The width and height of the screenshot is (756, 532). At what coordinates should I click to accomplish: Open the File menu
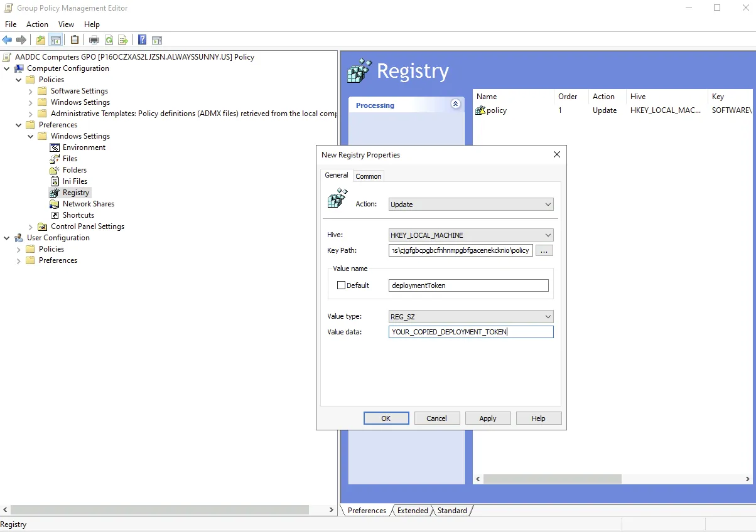(11, 24)
